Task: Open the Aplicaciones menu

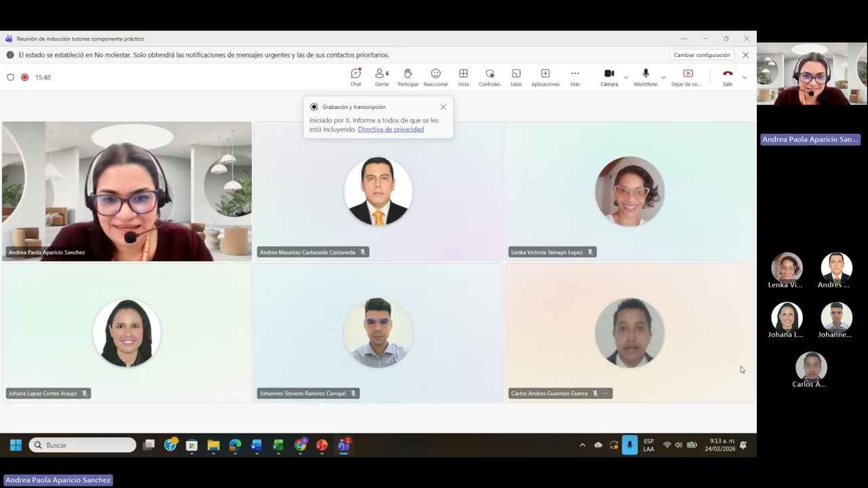Action: click(x=545, y=77)
